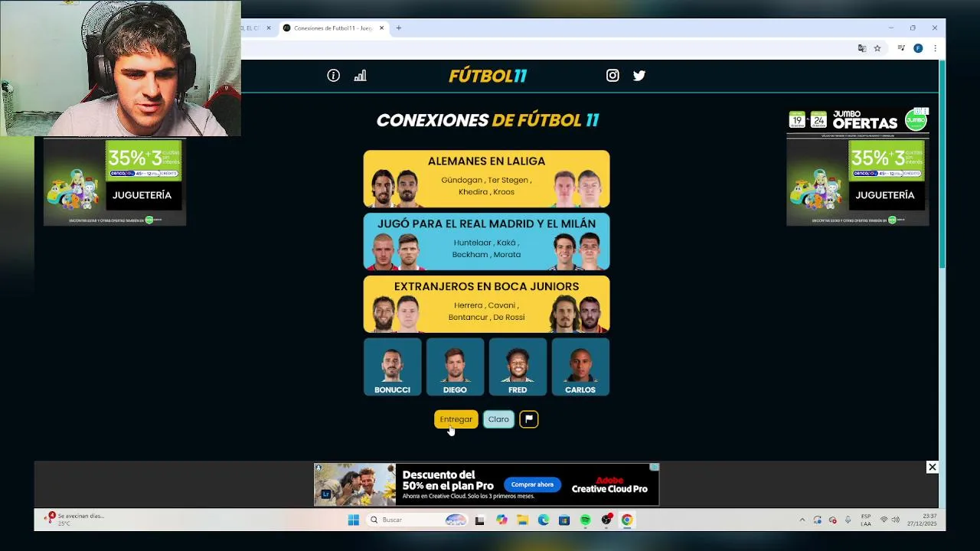The image size is (980, 551).
Task: Open the left-side Juguetería ad
Action: (115, 182)
